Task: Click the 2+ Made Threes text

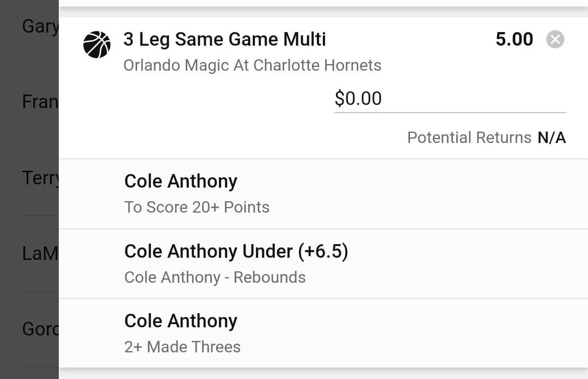Action: 182,347
